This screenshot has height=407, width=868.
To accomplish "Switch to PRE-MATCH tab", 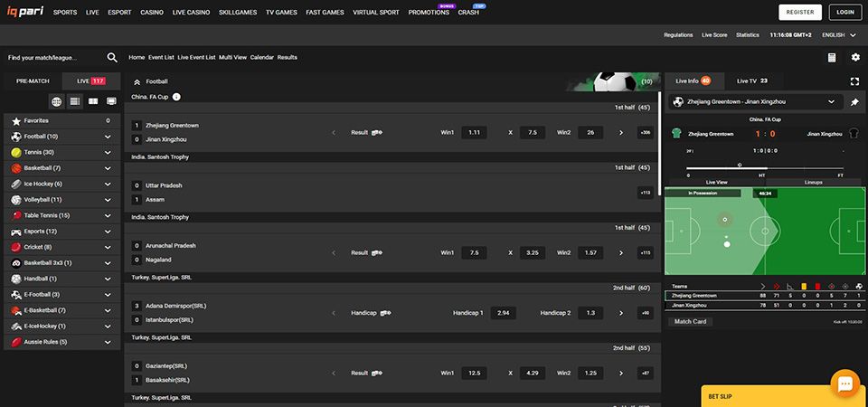I will pos(33,81).
